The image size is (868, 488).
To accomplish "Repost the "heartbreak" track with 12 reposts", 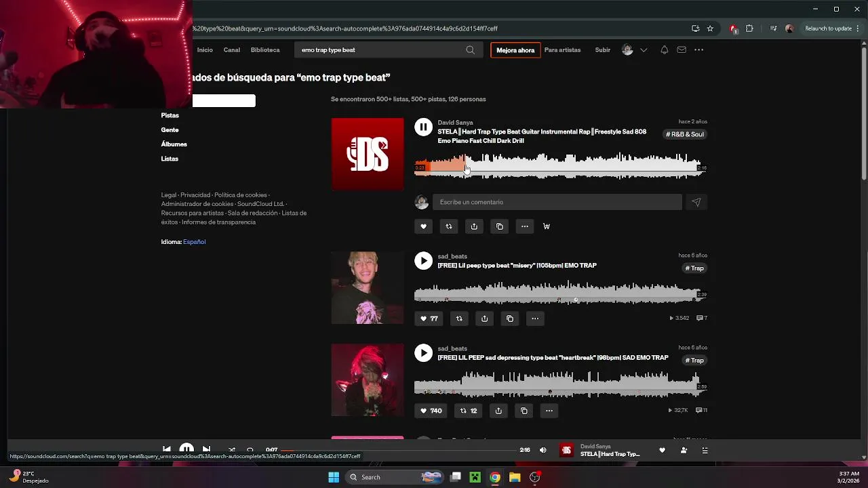I will 468,411.
